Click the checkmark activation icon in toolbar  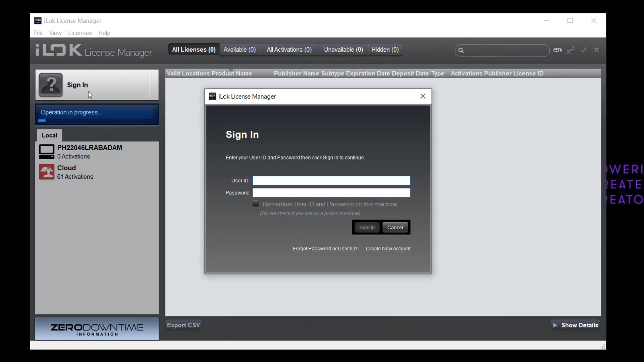pyautogui.click(x=584, y=50)
